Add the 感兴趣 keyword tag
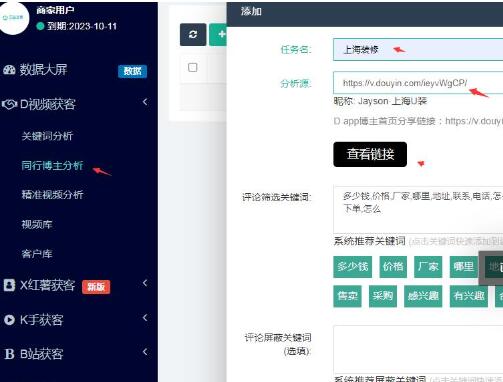 click(423, 296)
